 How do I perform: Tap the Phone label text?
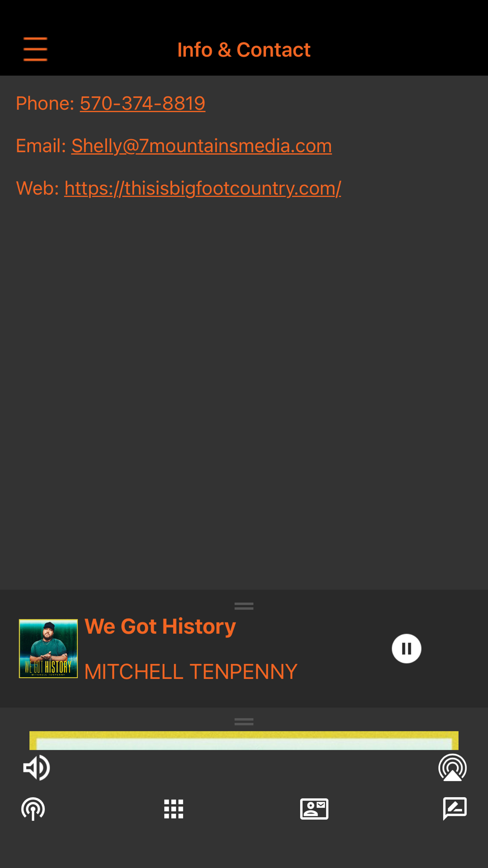tap(45, 103)
